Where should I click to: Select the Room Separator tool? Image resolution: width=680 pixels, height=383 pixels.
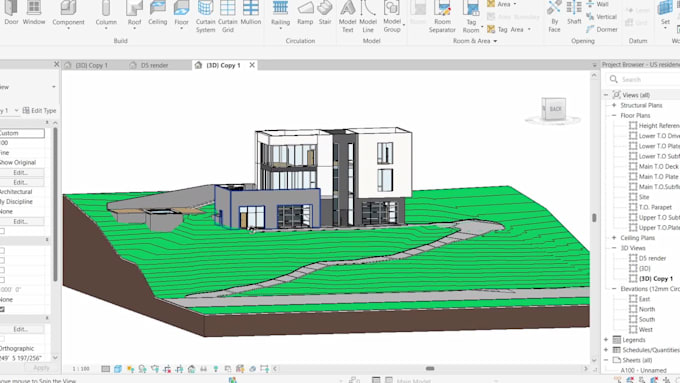pos(442,16)
